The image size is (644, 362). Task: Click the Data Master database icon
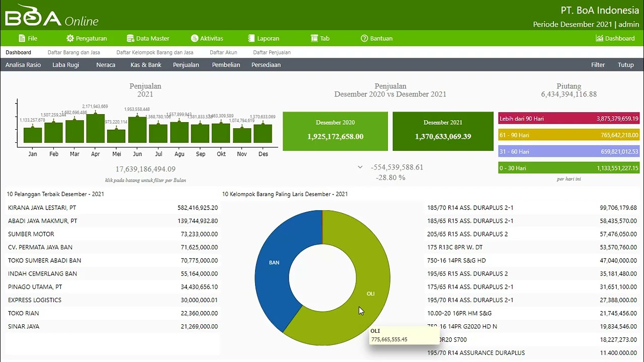pyautogui.click(x=130, y=38)
